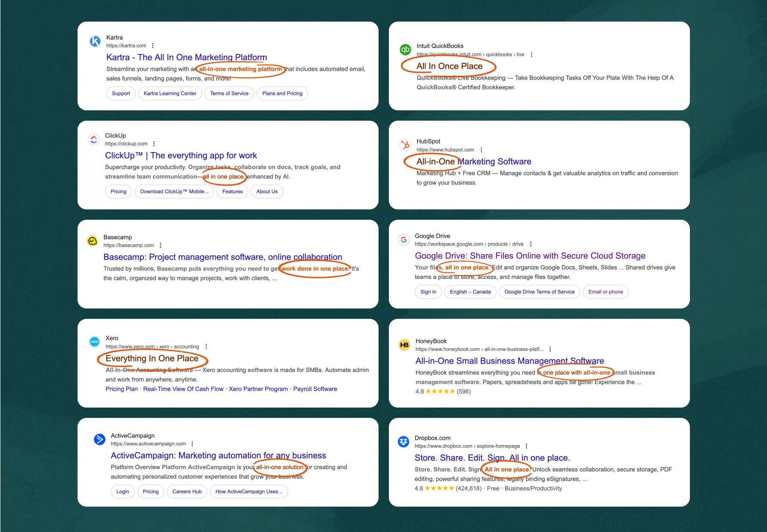Screen dimensions: 767x532
Task: Click the Careers Hub chip
Action: [x=187, y=492]
